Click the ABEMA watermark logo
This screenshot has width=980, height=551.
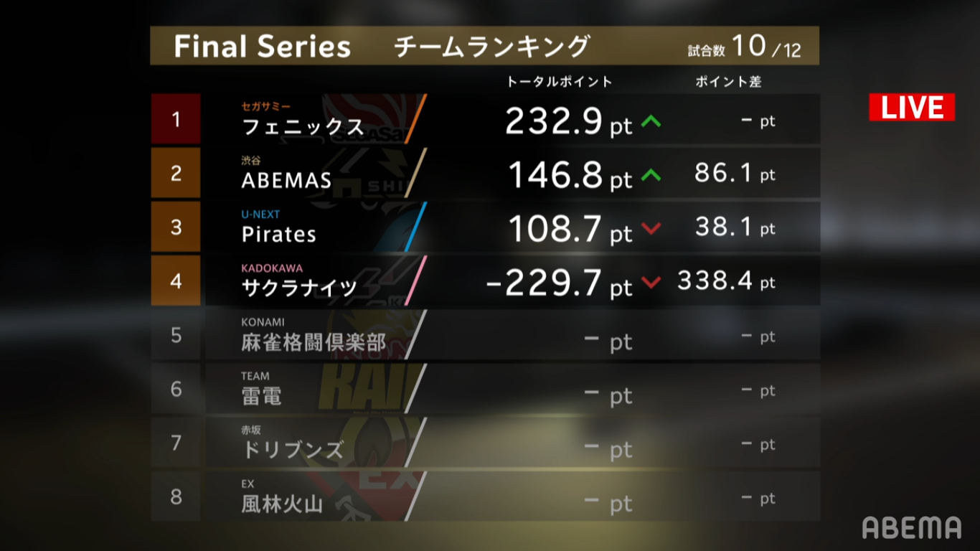pos(912,527)
